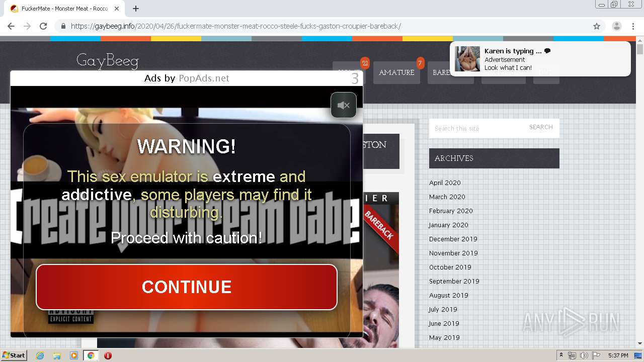Bookmark this page with the star icon

(597, 26)
